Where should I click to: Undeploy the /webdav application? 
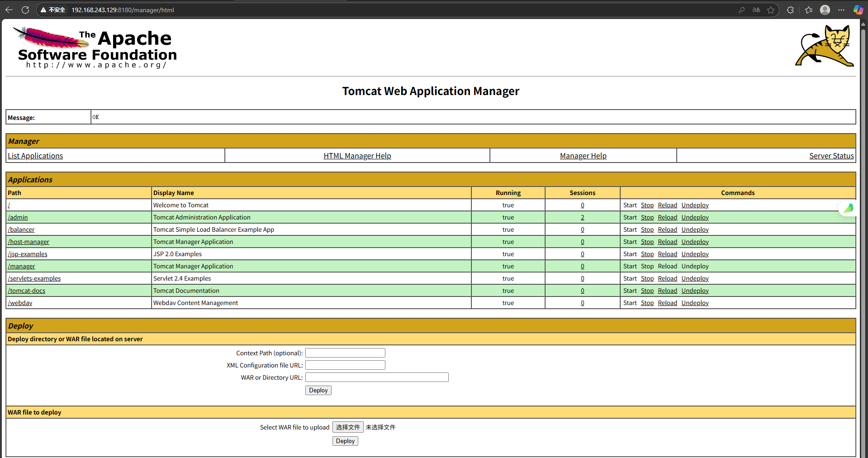(695, 303)
